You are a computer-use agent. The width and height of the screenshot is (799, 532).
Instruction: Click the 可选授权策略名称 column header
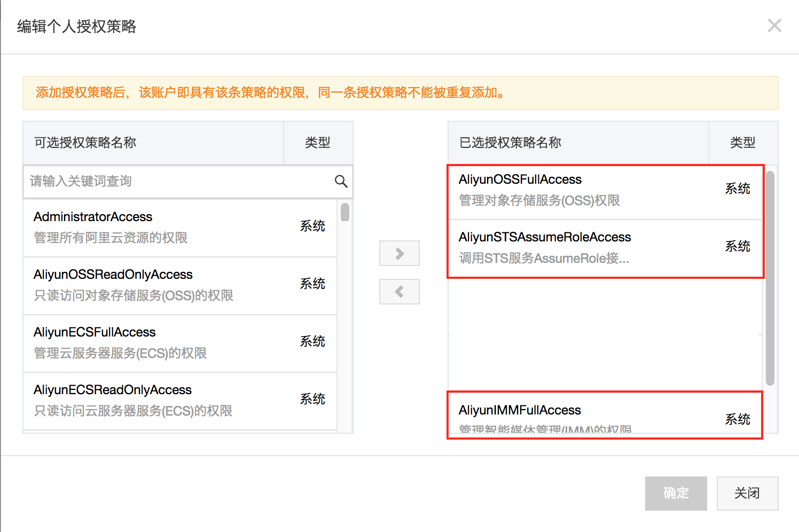[153, 143]
